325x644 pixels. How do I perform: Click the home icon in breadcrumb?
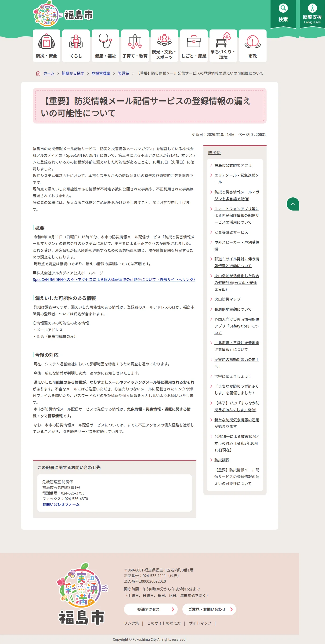[x=38, y=73]
